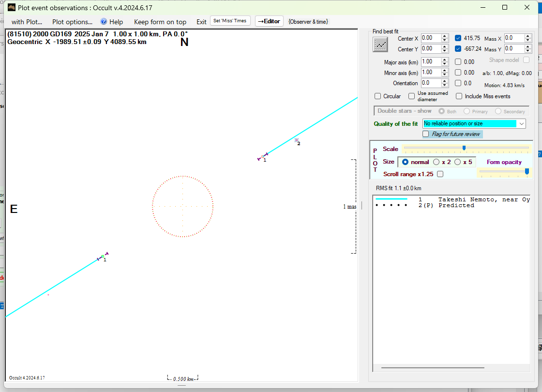Select the x 2 plot size option
Screen dimensions: 542x392
click(437, 162)
